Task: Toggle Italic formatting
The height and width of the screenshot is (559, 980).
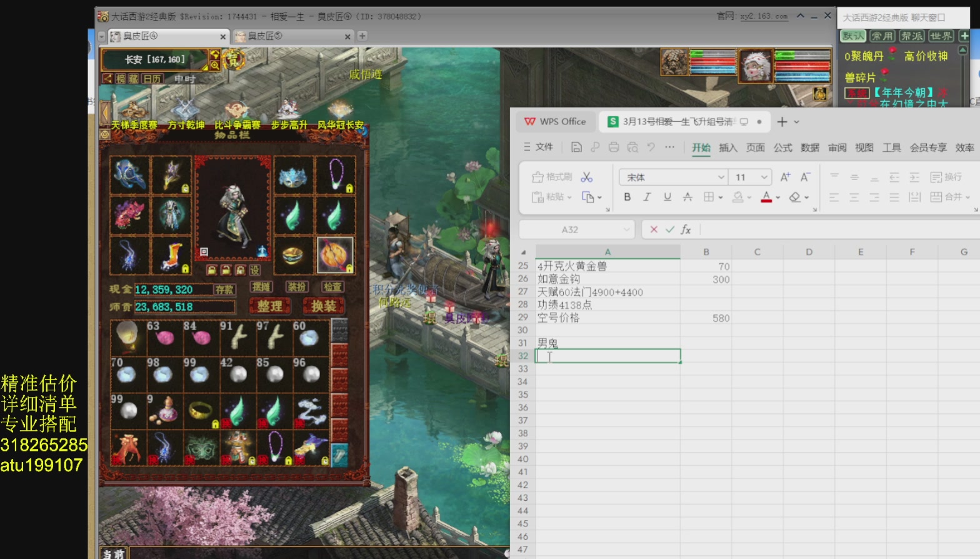Action: [647, 197]
